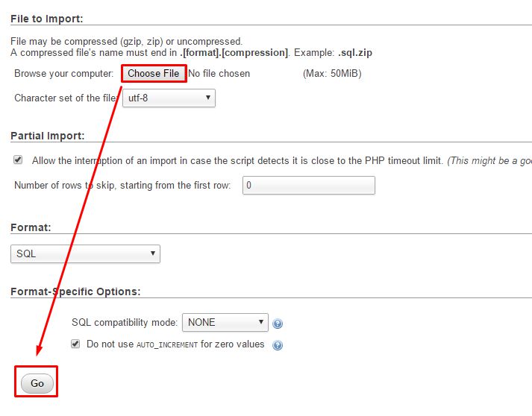
Task: Click the '(Max: 50MiB)' text
Action: [332, 74]
